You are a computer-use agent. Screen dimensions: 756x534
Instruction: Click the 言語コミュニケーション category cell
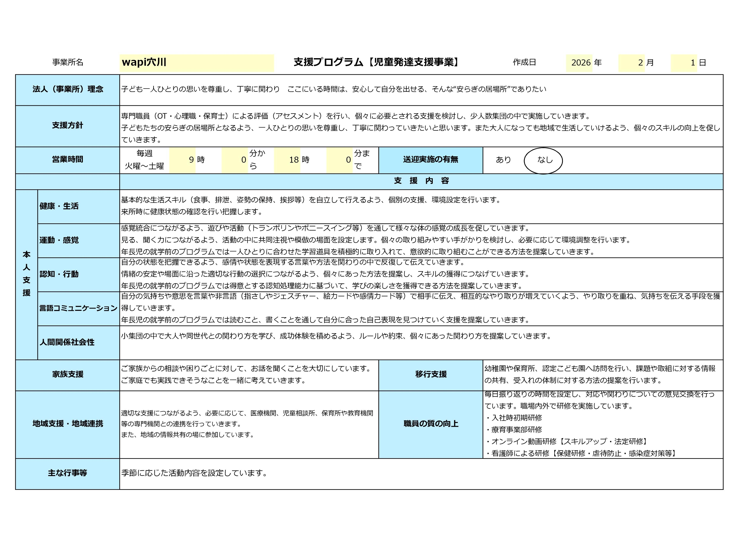tap(78, 308)
